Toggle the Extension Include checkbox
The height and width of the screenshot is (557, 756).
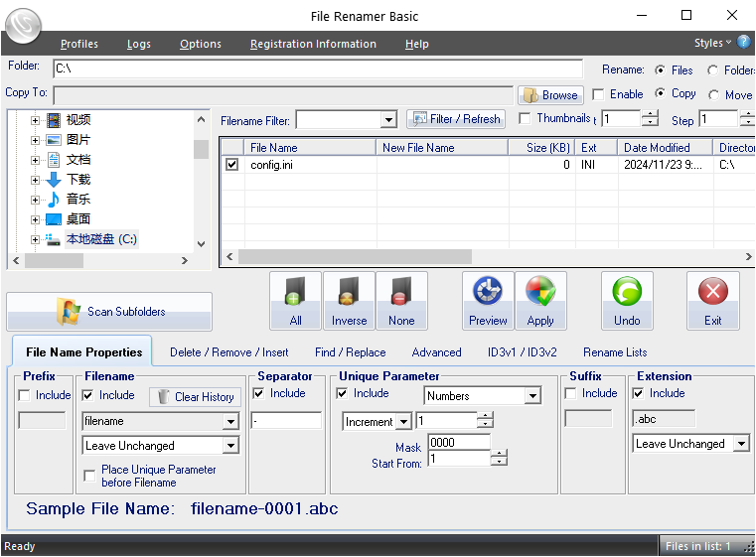click(x=638, y=393)
